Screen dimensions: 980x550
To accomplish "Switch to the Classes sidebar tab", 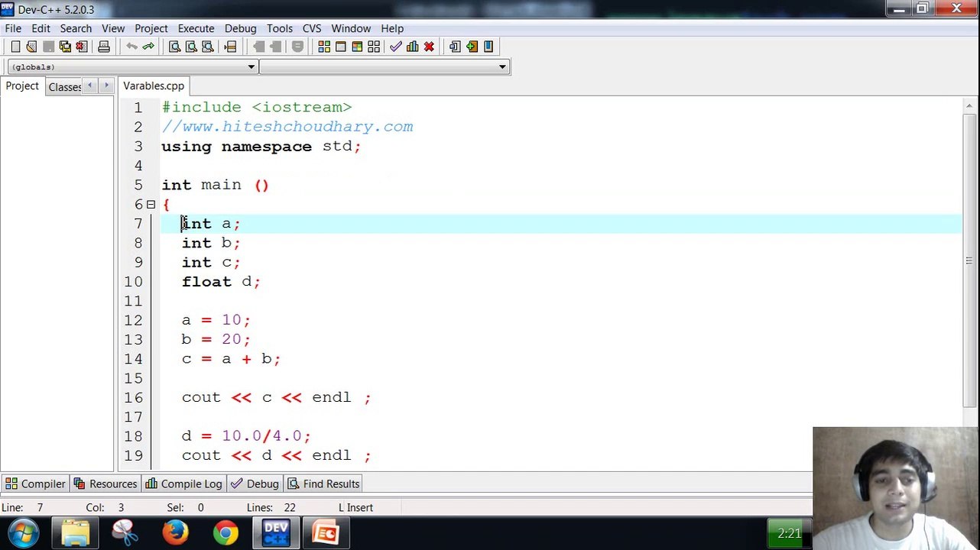I will pyautogui.click(x=64, y=86).
